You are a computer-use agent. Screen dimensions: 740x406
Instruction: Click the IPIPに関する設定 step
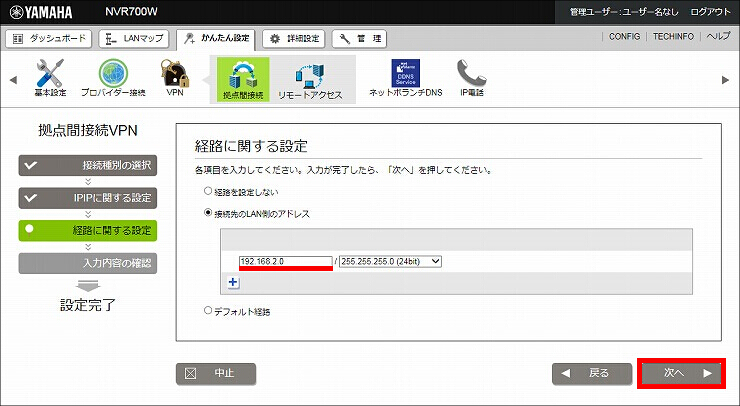coord(88,198)
